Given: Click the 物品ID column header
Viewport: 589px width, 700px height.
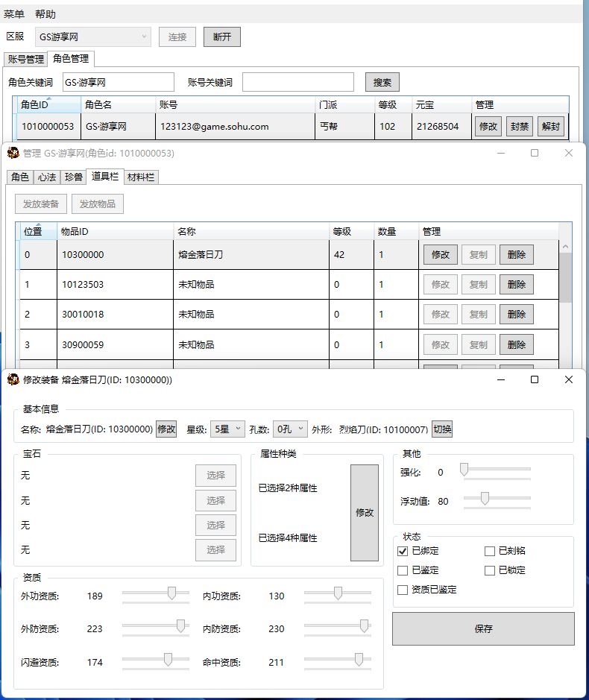Looking at the screenshot, I should pos(115,232).
